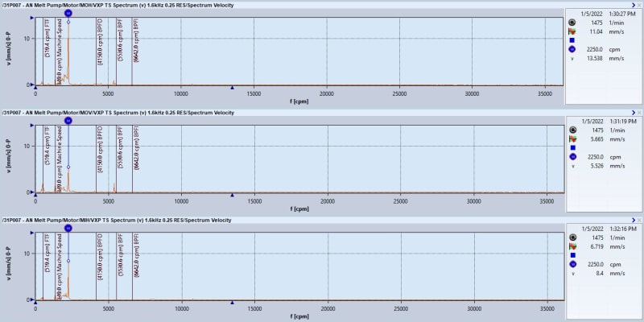Click the f [cpm] axis label under MOH chart
The height and width of the screenshot is (322, 644).
(299, 101)
